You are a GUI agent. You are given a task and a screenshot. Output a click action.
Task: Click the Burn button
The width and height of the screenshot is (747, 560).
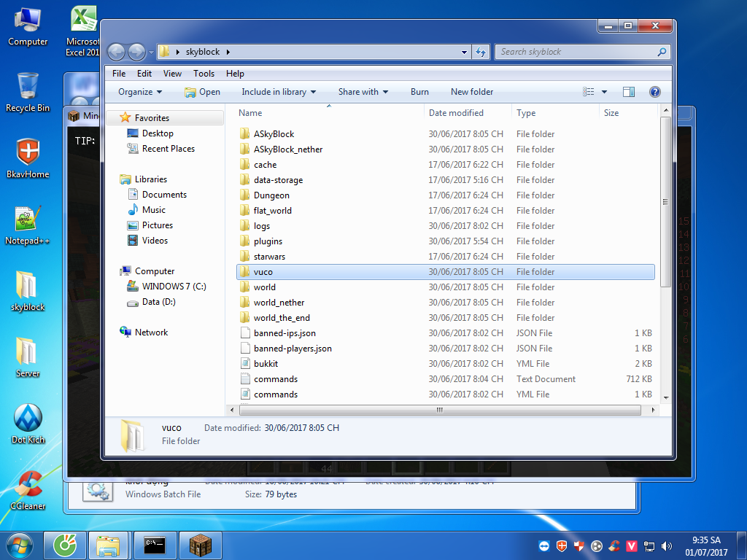[x=419, y=92]
